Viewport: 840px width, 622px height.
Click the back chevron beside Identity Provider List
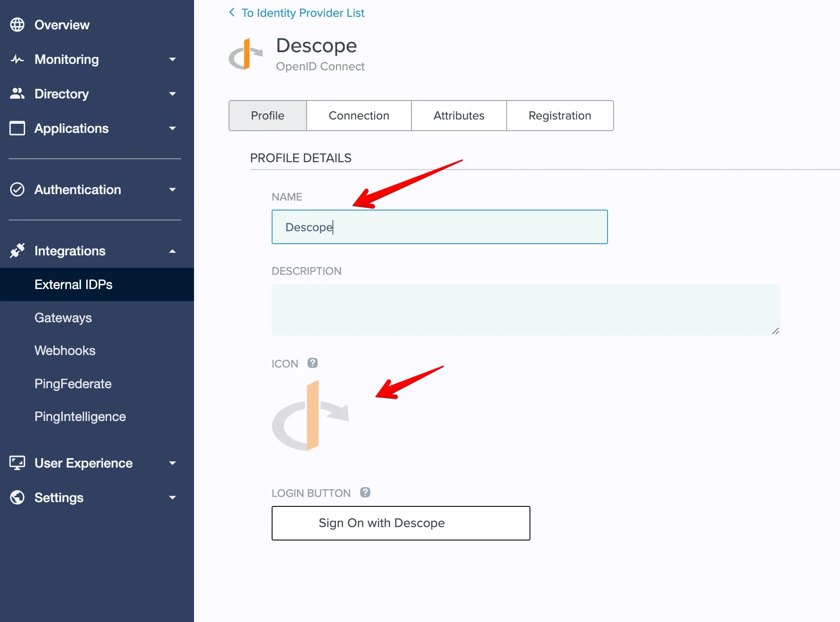click(x=232, y=13)
